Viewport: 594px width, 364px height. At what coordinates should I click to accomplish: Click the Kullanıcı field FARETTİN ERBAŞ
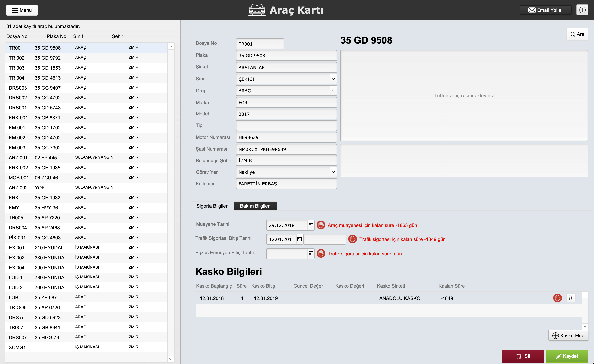(286, 184)
